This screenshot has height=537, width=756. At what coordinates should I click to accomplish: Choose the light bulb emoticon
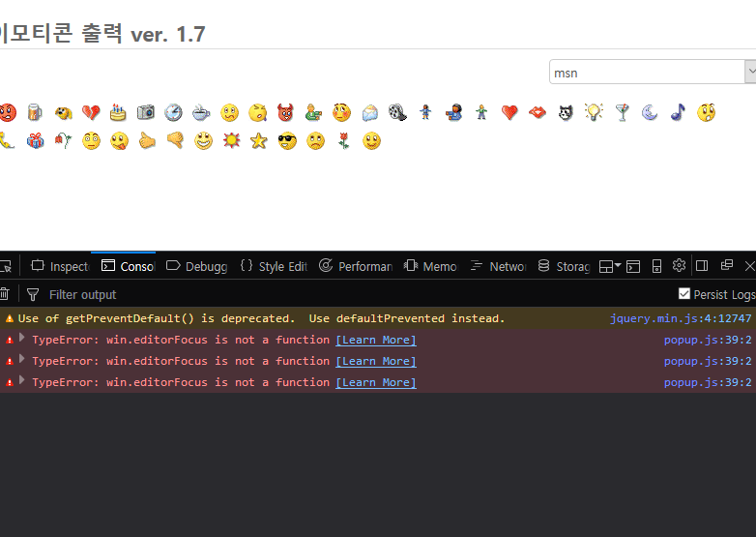pyautogui.click(x=594, y=112)
